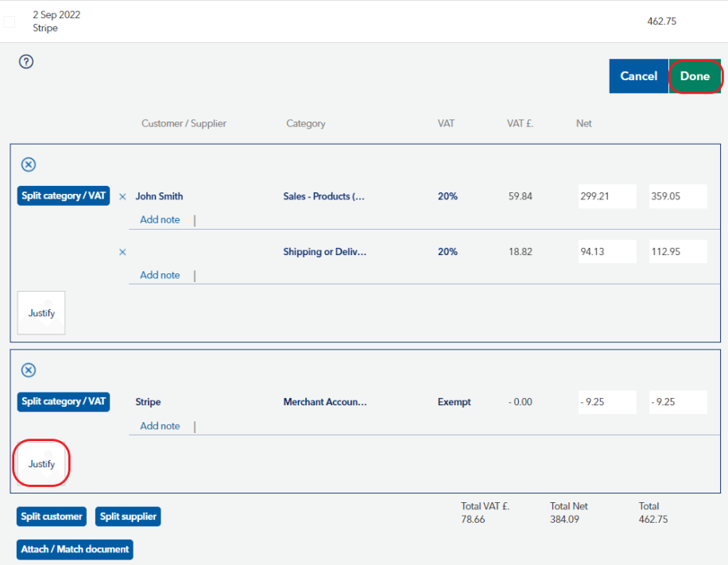This screenshot has width=728, height=565.
Task: Remove the John Smith split section
Action: point(29,164)
